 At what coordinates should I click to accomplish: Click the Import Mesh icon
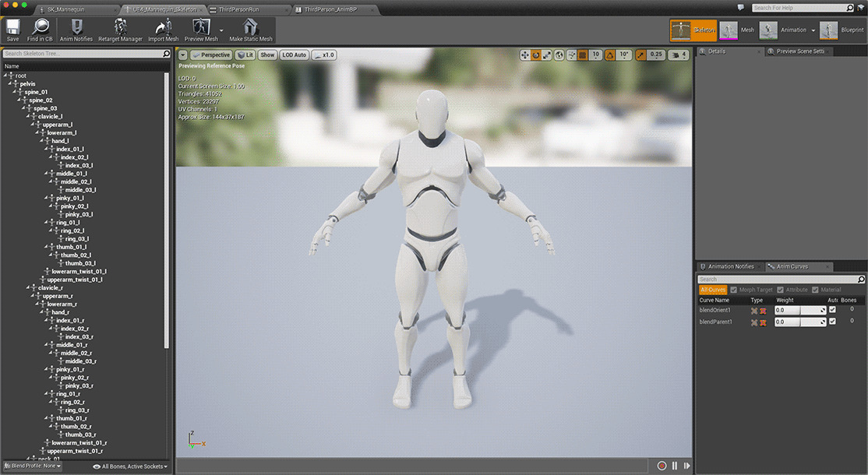[163, 29]
